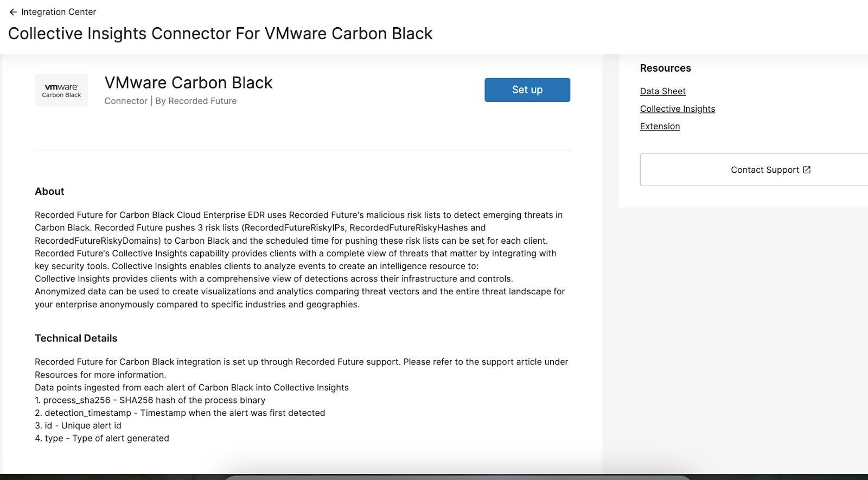This screenshot has width=868, height=480.
Task: Select the detection_timestamp list entry
Action: pos(180,413)
